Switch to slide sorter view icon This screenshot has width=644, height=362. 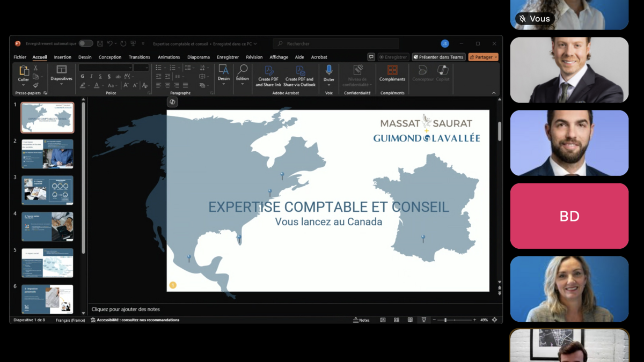[x=397, y=320]
